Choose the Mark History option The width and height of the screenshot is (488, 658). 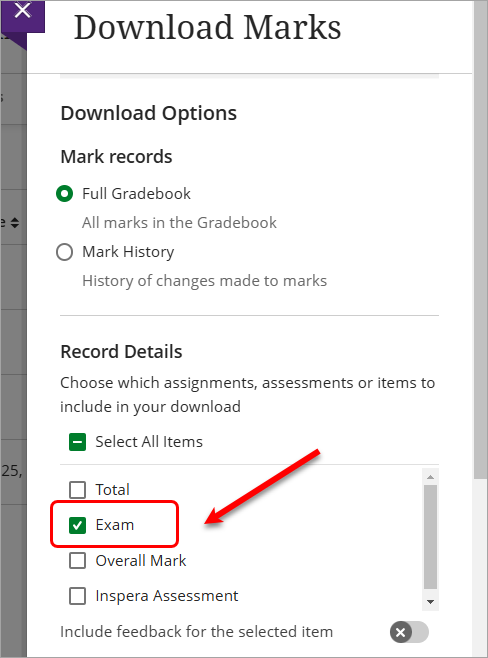tap(65, 252)
